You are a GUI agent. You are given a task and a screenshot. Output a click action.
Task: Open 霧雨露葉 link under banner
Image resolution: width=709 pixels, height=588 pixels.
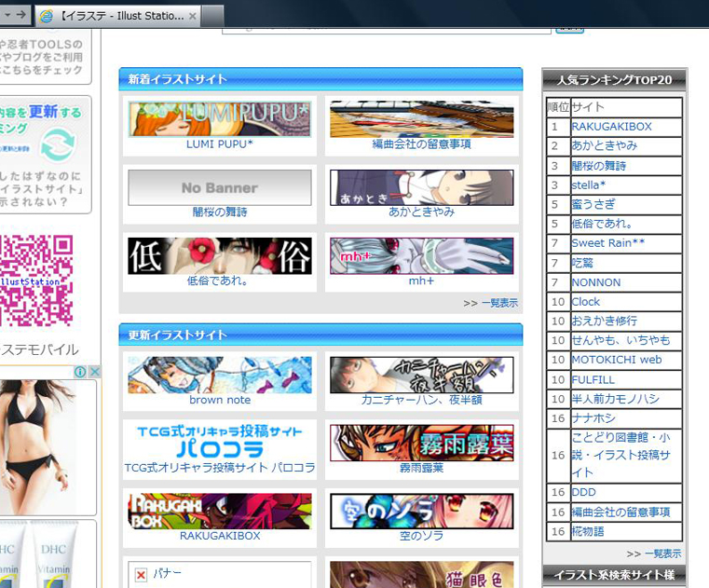tap(421, 468)
